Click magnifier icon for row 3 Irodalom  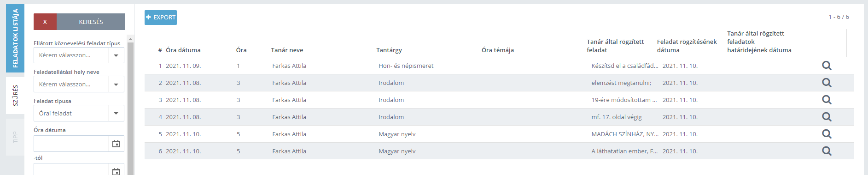(x=827, y=100)
